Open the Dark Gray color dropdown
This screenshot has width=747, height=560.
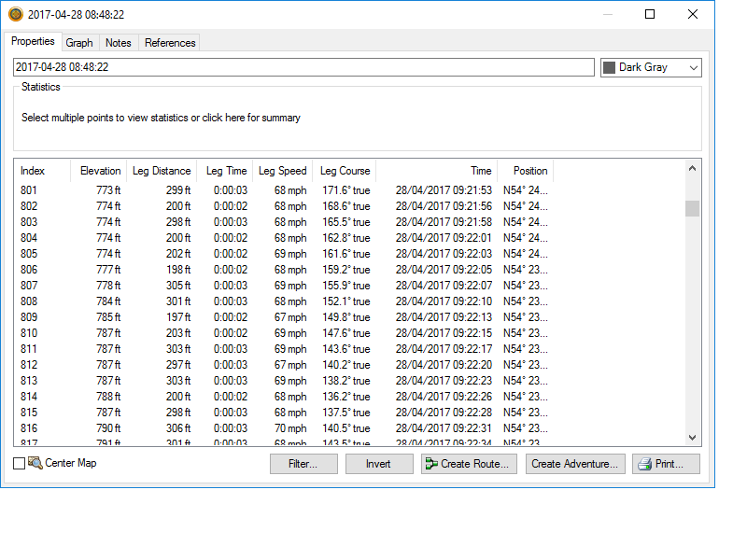(x=651, y=67)
